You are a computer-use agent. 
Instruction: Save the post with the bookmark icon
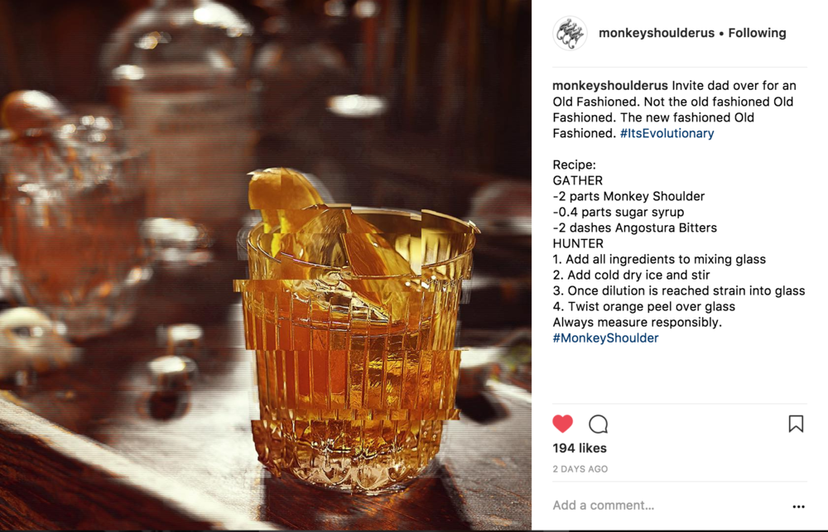point(796,424)
